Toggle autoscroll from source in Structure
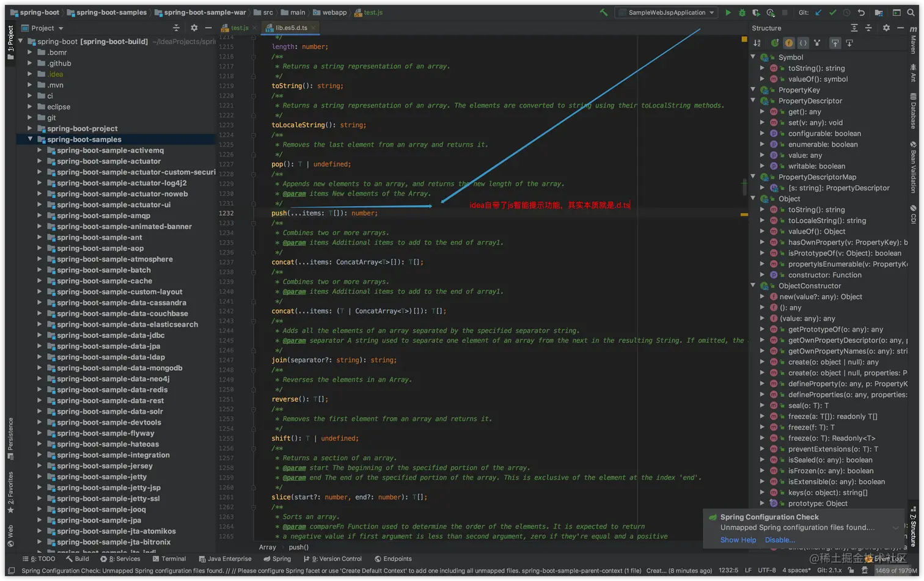The height and width of the screenshot is (581, 924). click(x=849, y=43)
